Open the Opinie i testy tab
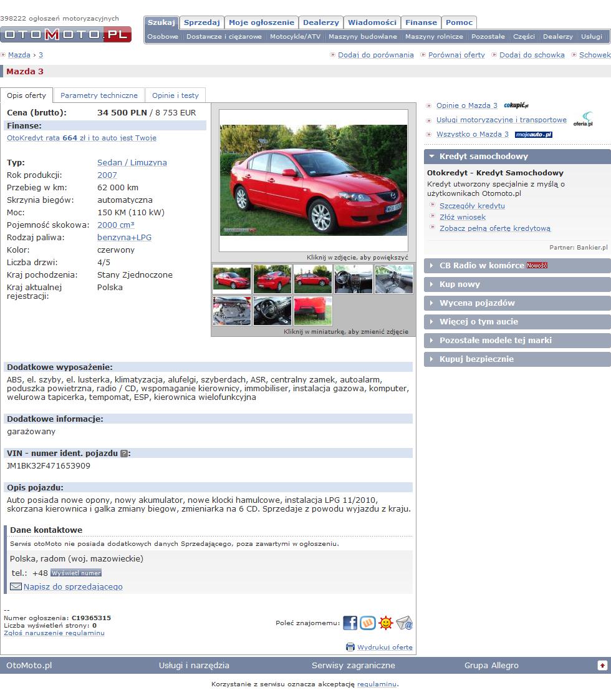The image size is (611, 700). [x=175, y=95]
